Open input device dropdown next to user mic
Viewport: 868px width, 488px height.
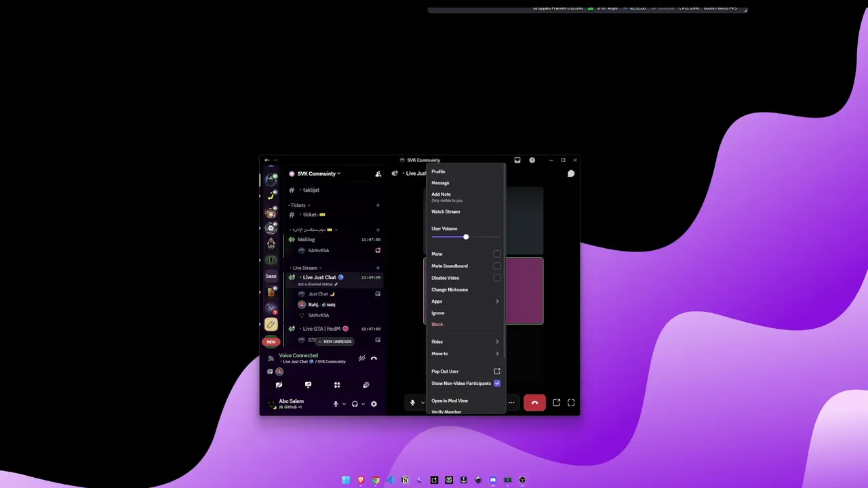344,404
